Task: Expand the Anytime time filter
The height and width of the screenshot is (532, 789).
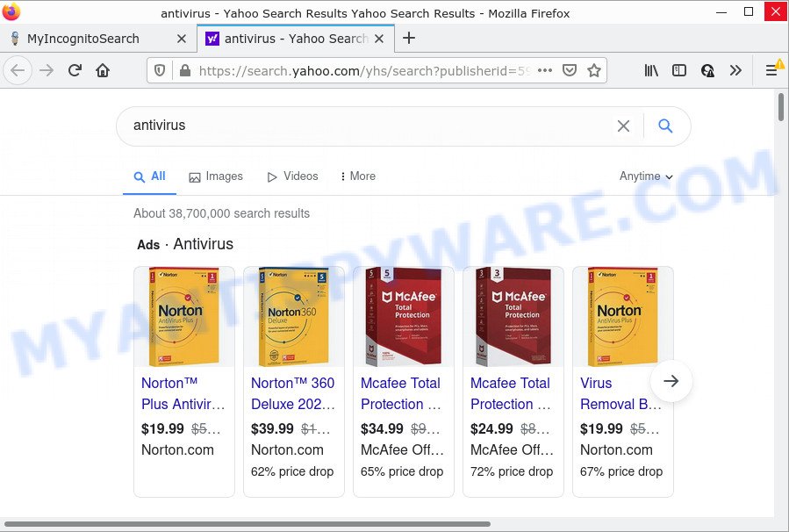Action: (646, 176)
